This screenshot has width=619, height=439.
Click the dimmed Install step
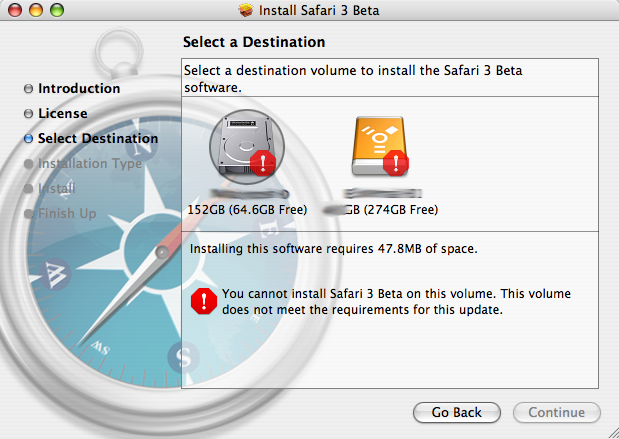[50, 189]
